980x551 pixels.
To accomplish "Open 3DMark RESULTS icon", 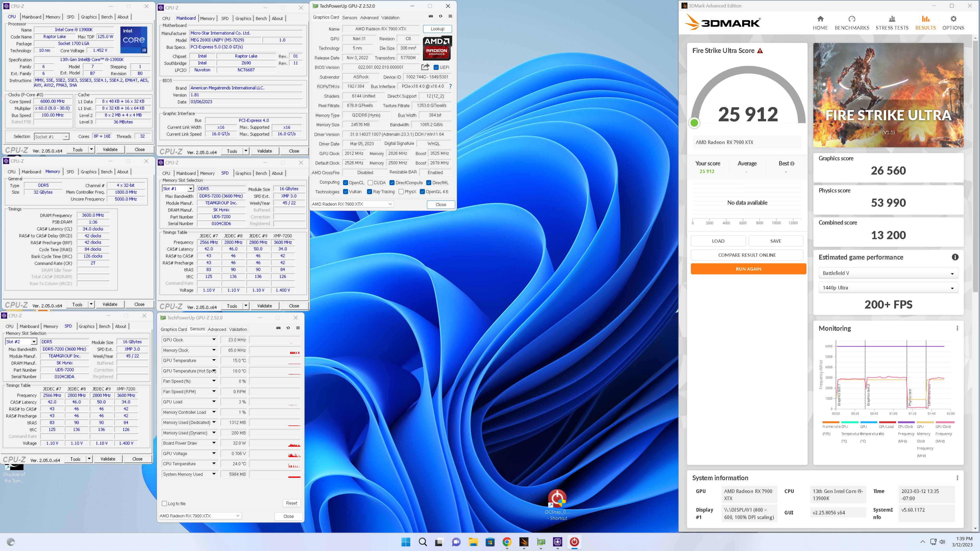I will 926,19.
